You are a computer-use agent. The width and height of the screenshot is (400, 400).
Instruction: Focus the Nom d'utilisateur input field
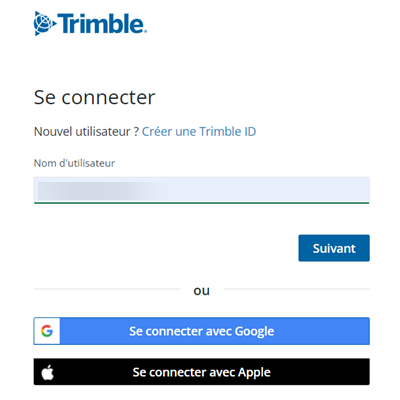point(202,190)
